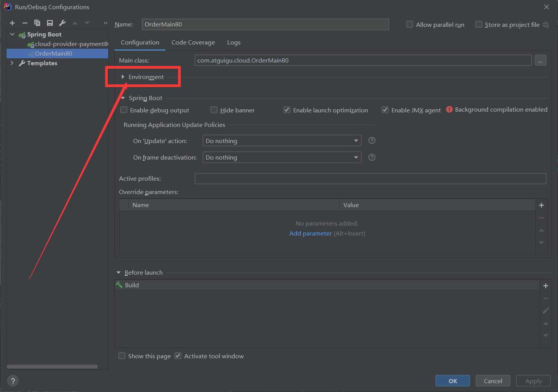Toggle Store as project file checkbox
Viewport: 558px width, 392px height.
(x=479, y=25)
